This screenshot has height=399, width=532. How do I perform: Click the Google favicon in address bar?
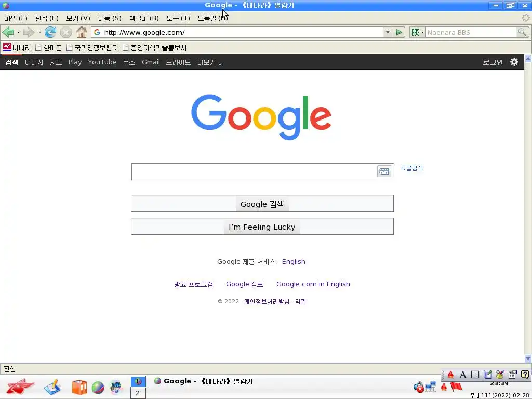97,33
